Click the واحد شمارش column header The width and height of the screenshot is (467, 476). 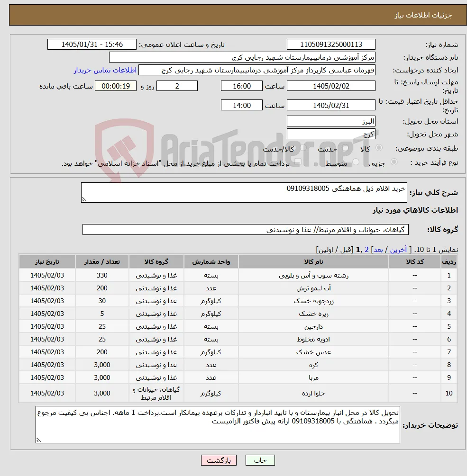click(211, 261)
